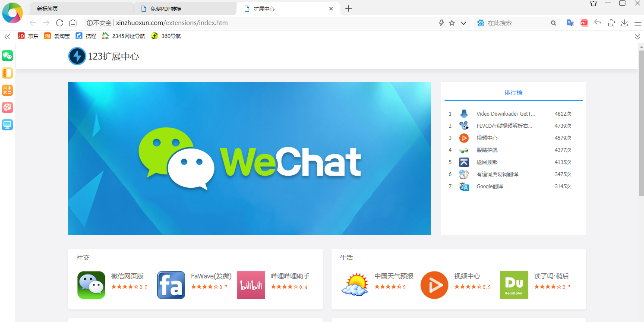Viewport: 644px width, 322px height.
Task: Click the 不安全 security info indicator
Action: 99,23
